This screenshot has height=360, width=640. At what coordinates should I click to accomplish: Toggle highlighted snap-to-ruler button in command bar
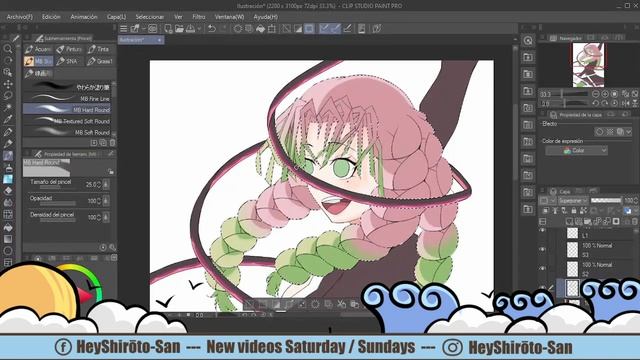(x=324, y=29)
